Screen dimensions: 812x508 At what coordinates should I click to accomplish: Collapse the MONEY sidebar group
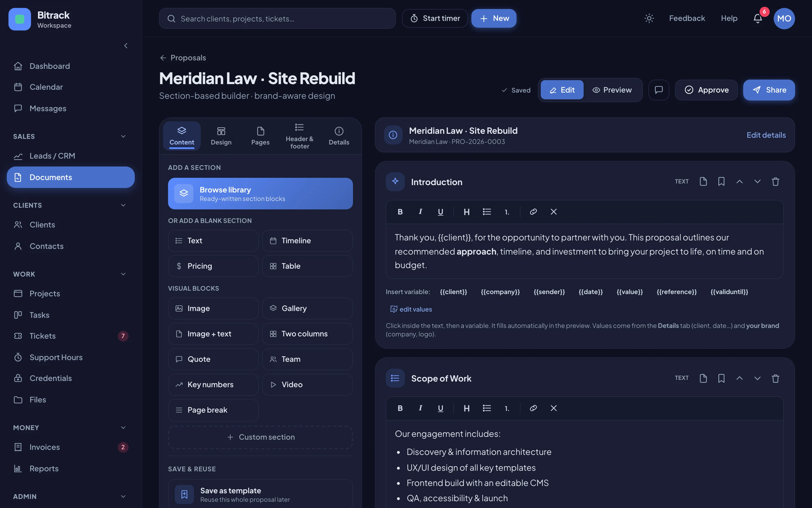(x=123, y=428)
